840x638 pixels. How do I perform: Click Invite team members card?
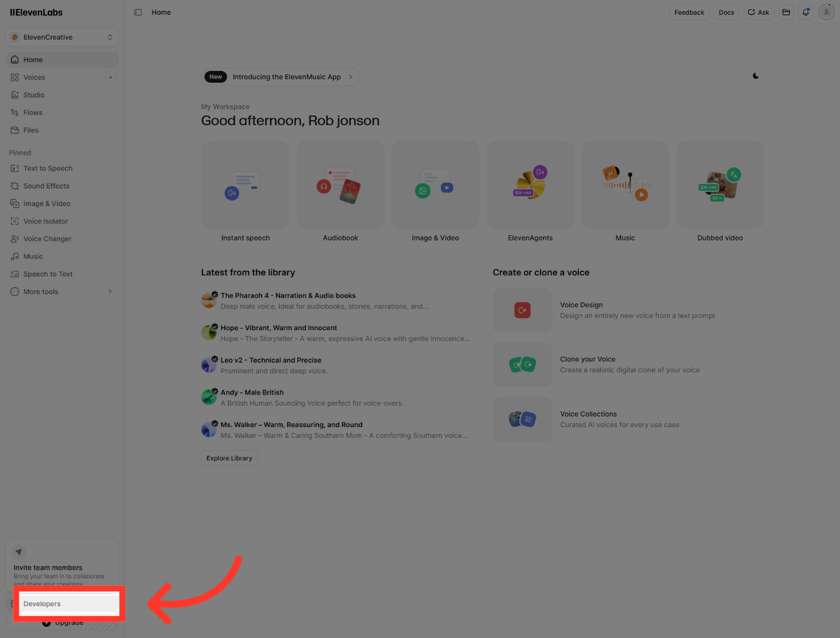pyautogui.click(x=63, y=565)
